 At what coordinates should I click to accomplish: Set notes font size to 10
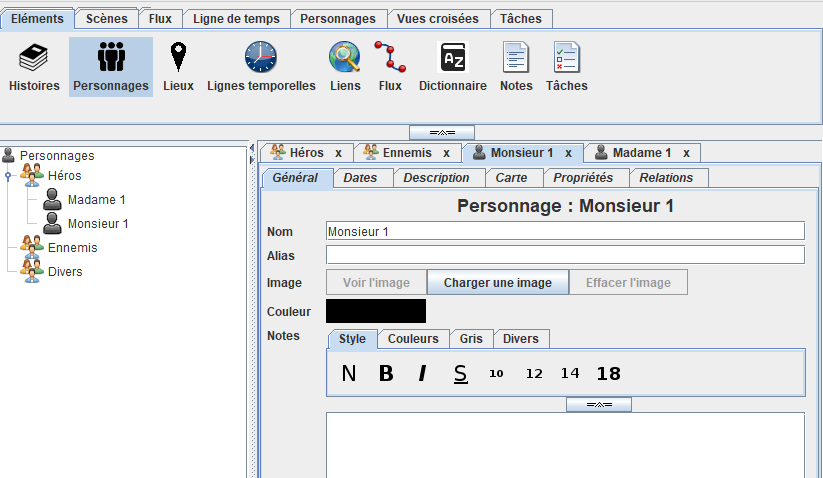[x=496, y=374]
